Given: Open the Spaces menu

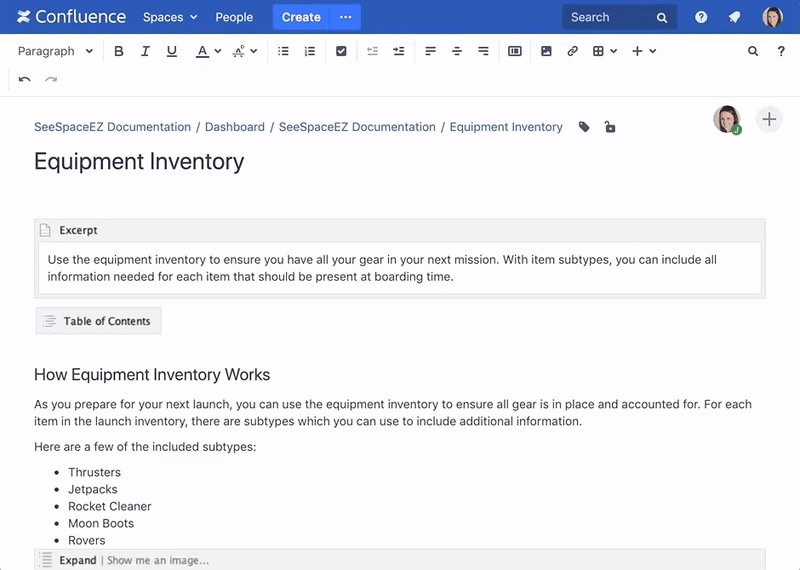Looking at the screenshot, I should click(170, 17).
